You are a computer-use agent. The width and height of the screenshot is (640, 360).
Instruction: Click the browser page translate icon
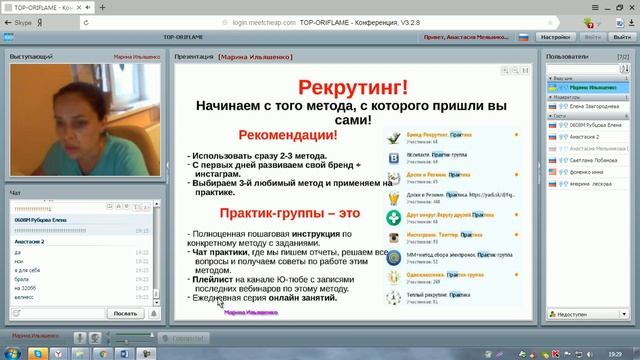[620, 23]
